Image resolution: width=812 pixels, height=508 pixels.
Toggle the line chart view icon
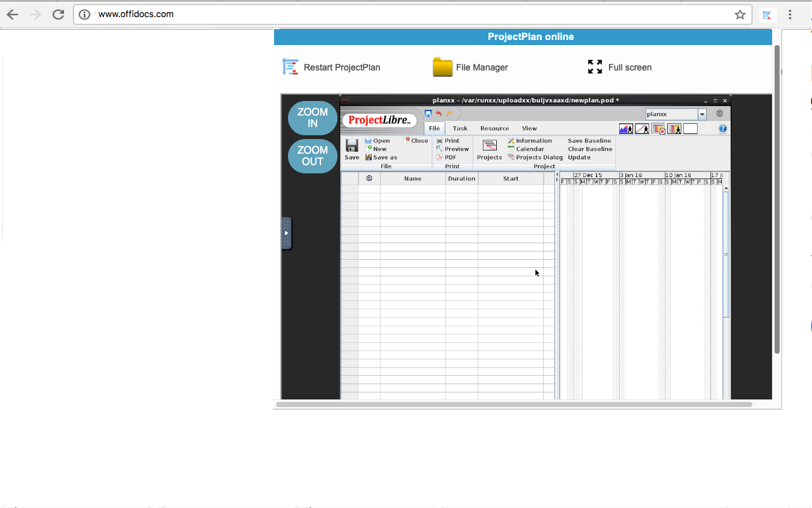pos(641,129)
